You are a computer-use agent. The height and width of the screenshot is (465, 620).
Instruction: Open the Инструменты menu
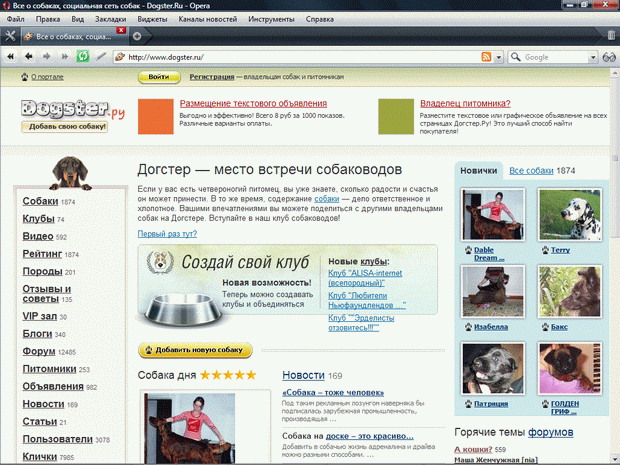(271, 19)
